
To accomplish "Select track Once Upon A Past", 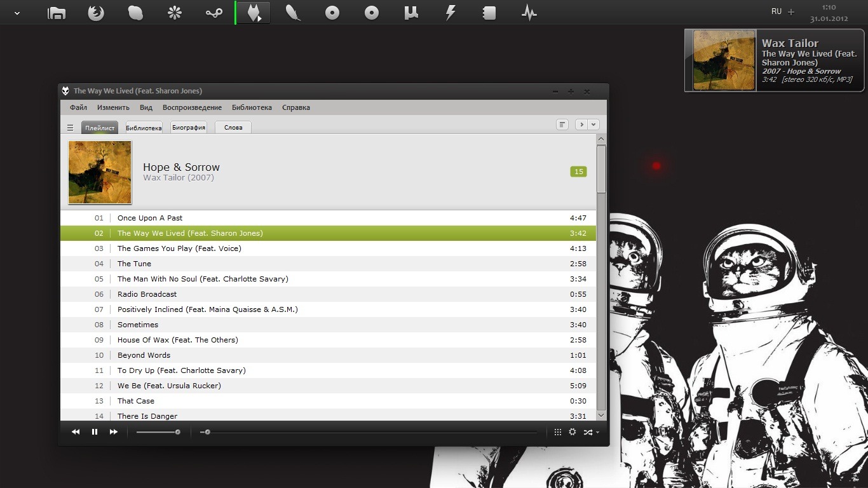I will click(x=328, y=218).
